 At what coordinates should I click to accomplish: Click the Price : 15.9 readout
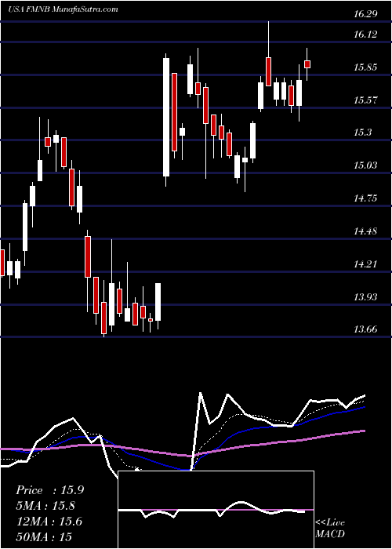(x=49, y=490)
